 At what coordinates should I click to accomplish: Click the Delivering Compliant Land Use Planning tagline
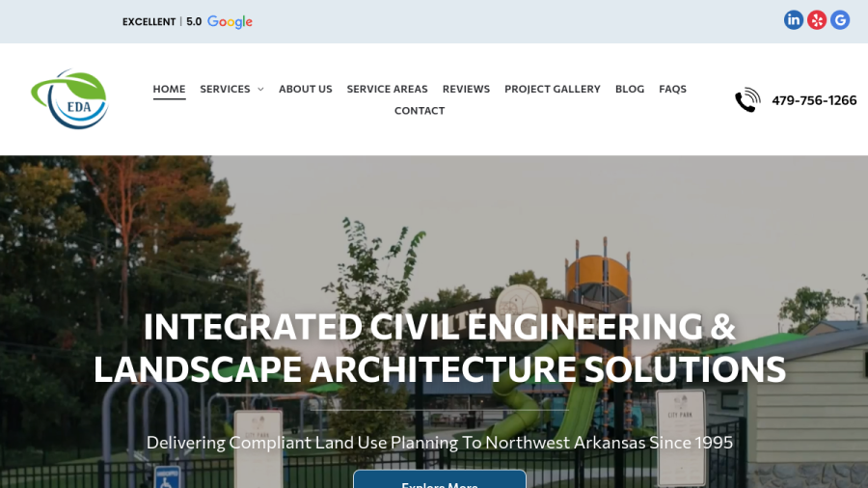point(440,443)
